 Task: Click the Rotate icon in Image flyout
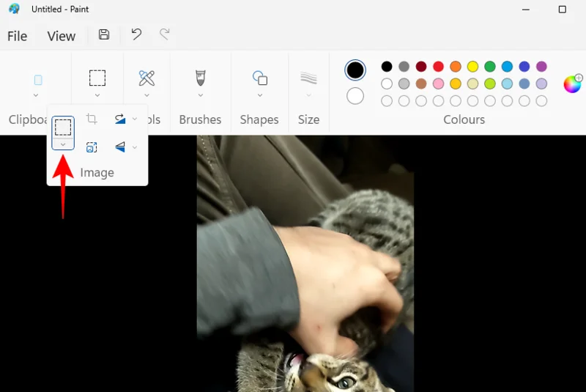pyautogui.click(x=120, y=119)
